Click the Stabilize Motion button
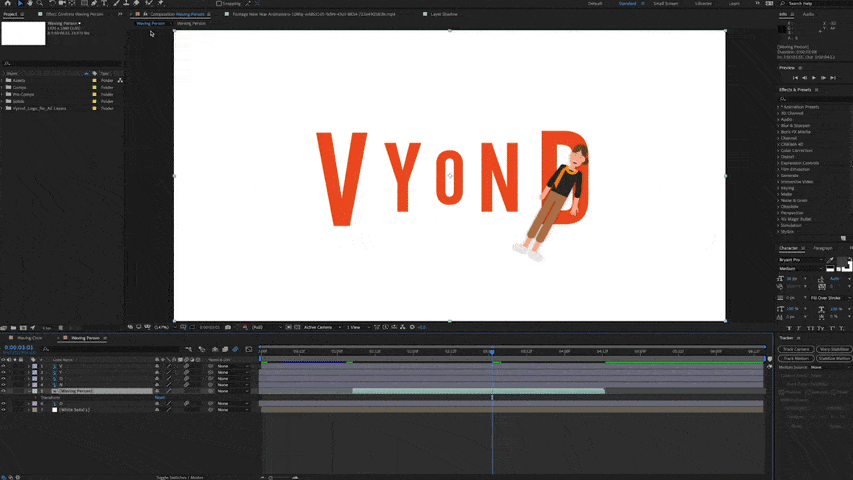This screenshot has height=480, width=853. pos(833,359)
